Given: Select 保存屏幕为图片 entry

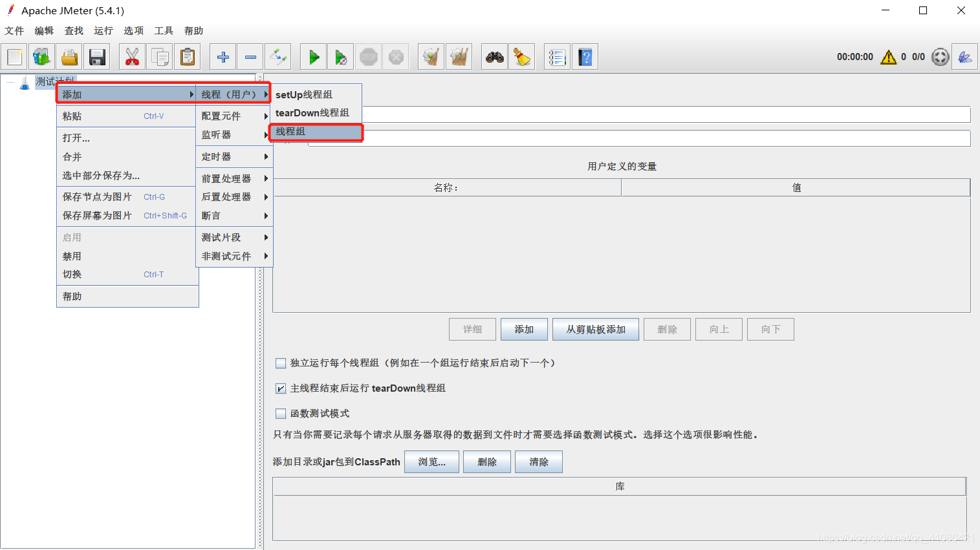Looking at the screenshot, I should coord(127,216).
